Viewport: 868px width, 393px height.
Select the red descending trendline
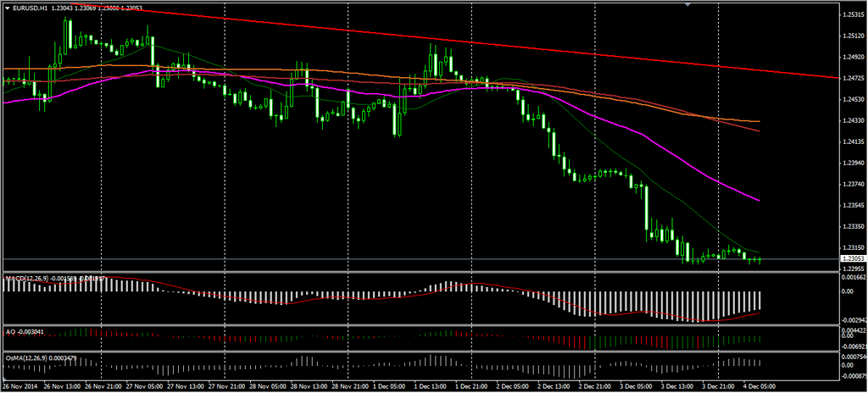[x=509, y=45]
